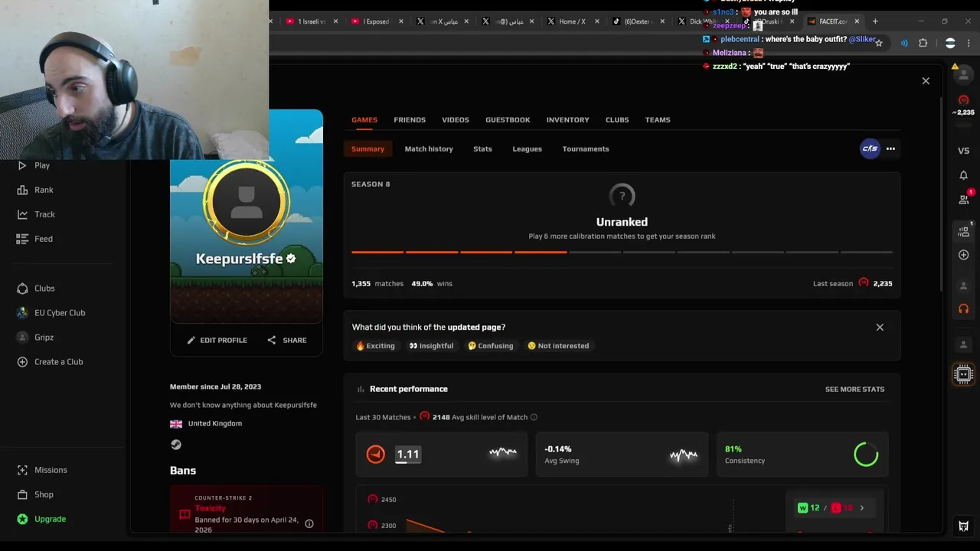Click the calibration progress bar
The width and height of the screenshot is (980, 551).
pyautogui.click(x=622, y=252)
